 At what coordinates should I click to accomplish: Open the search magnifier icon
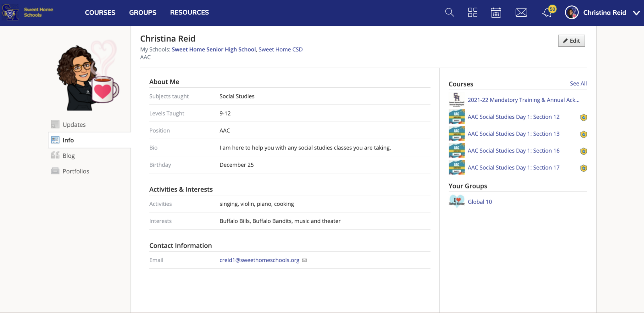(449, 13)
